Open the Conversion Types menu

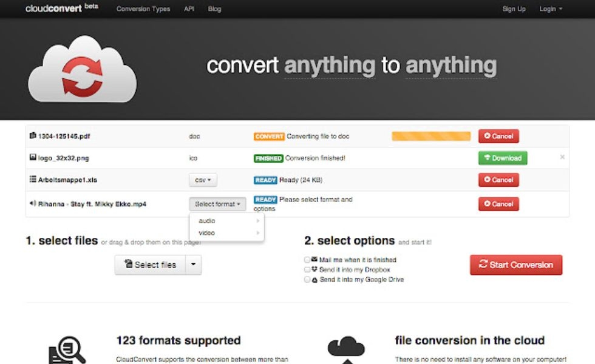pyautogui.click(x=143, y=8)
